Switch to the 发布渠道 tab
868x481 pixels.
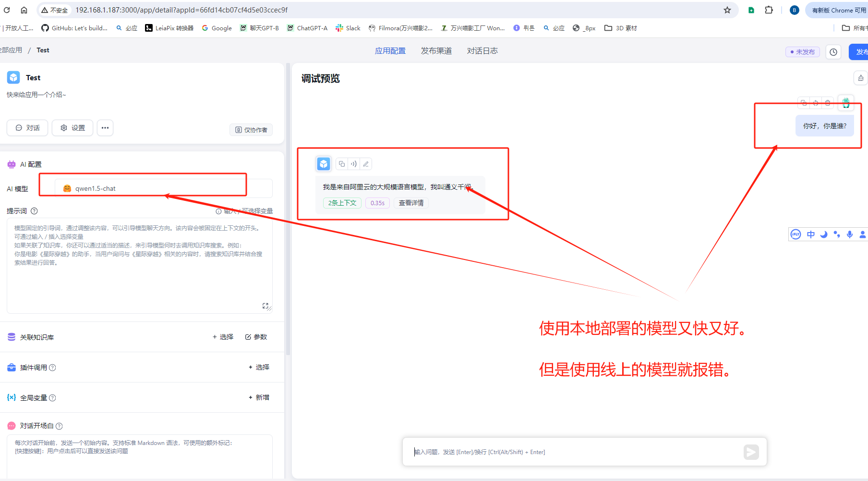pos(436,51)
